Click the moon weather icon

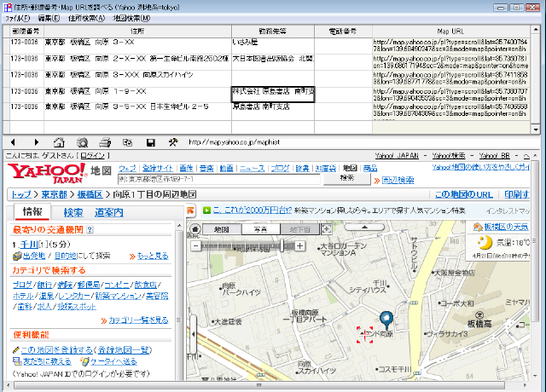[x=485, y=243]
